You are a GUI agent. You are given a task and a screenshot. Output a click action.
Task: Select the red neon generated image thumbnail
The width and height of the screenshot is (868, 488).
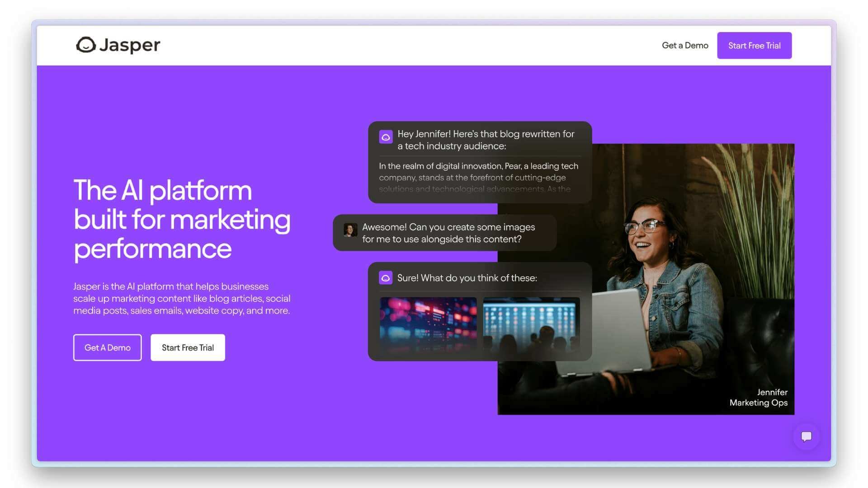428,324
